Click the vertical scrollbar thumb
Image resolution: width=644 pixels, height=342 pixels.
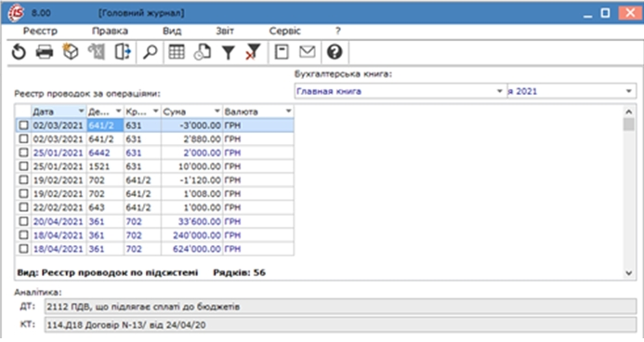pos(628,124)
